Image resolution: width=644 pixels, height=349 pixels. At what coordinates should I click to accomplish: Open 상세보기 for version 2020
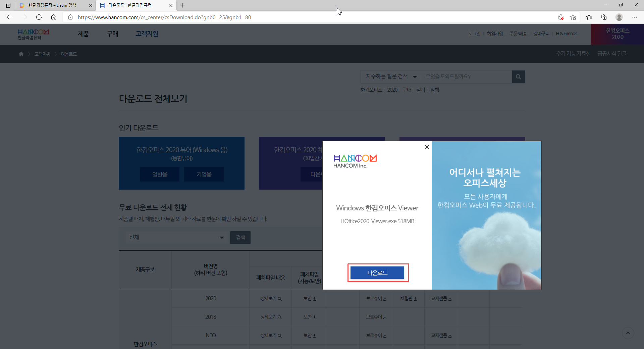tap(271, 298)
